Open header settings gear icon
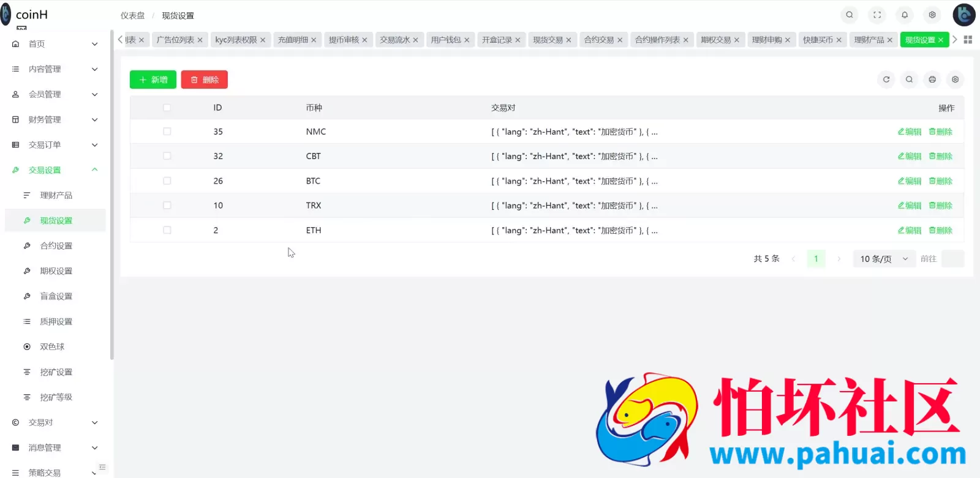Image resolution: width=980 pixels, height=478 pixels. pyautogui.click(x=932, y=15)
